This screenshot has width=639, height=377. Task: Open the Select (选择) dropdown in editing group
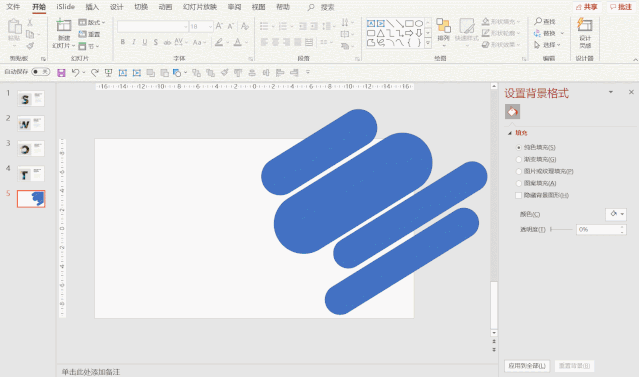coord(547,45)
